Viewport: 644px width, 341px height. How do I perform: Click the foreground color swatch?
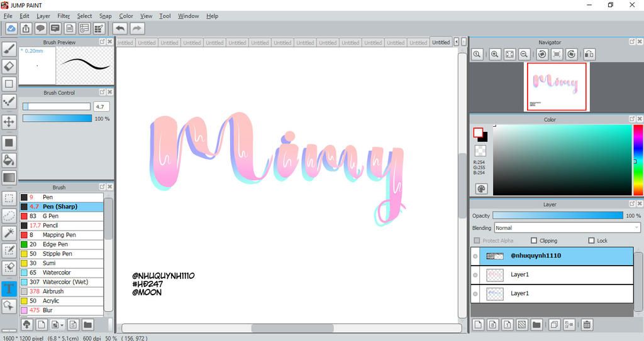coord(478,133)
